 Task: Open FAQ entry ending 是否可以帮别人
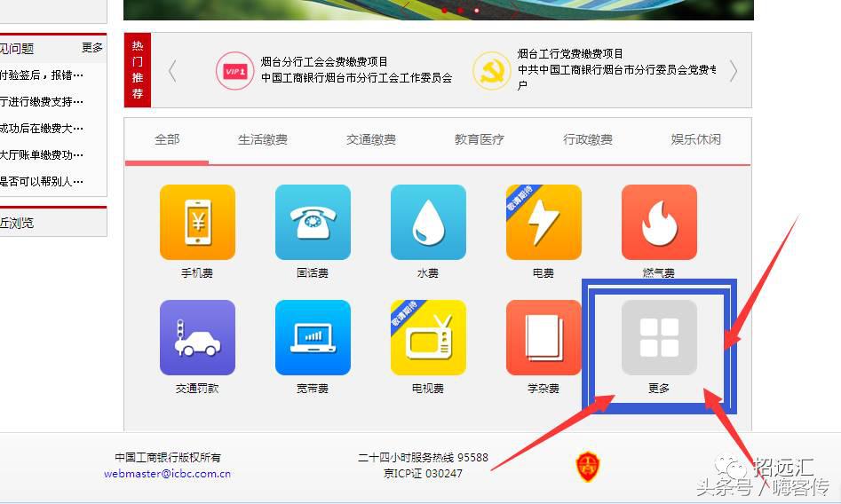42,181
